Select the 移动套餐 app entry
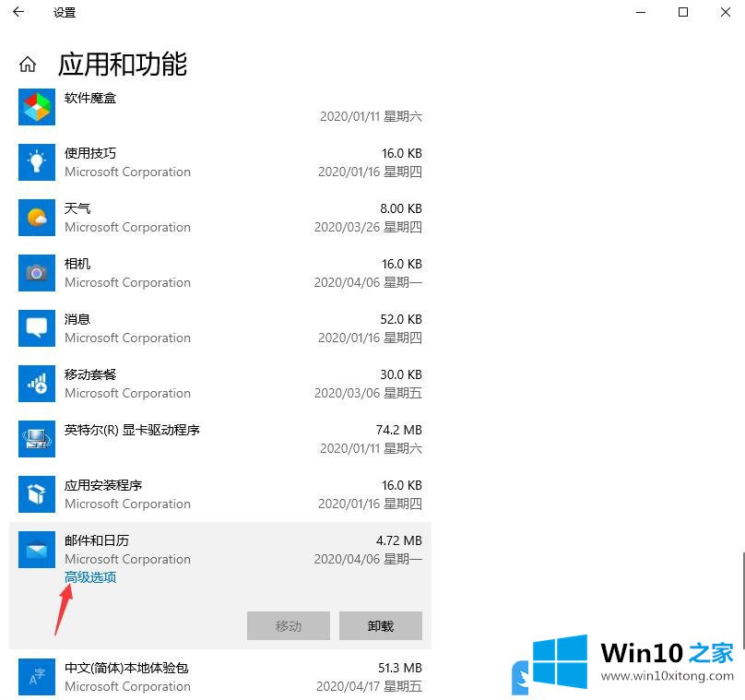The height and width of the screenshot is (700, 745). pos(220,384)
